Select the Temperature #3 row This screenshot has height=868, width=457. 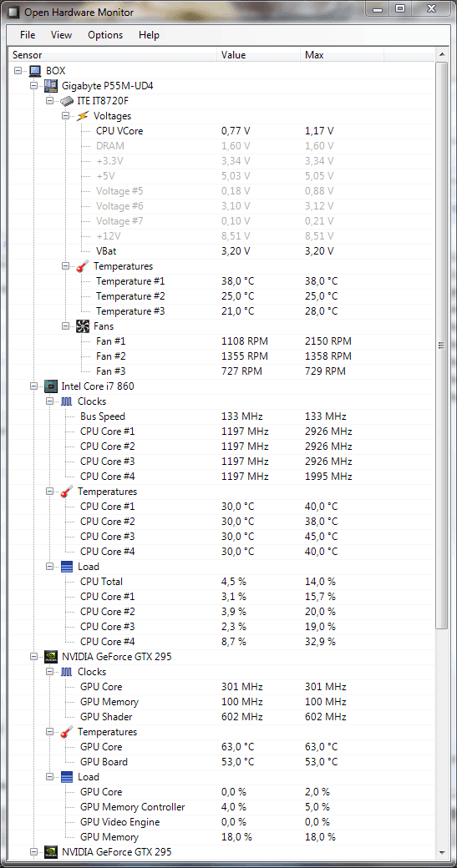[222, 311]
